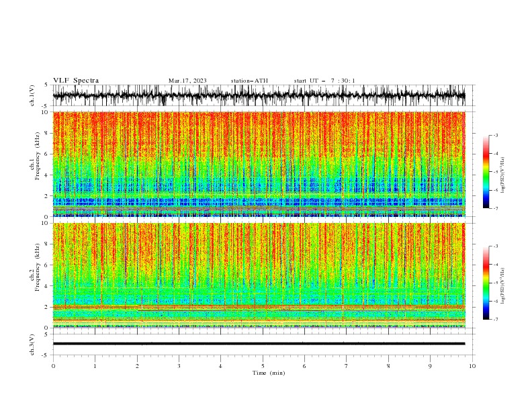Click the "VLF Spectra" plot title
This screenshot has width=532, height=411.
[76, 81]
